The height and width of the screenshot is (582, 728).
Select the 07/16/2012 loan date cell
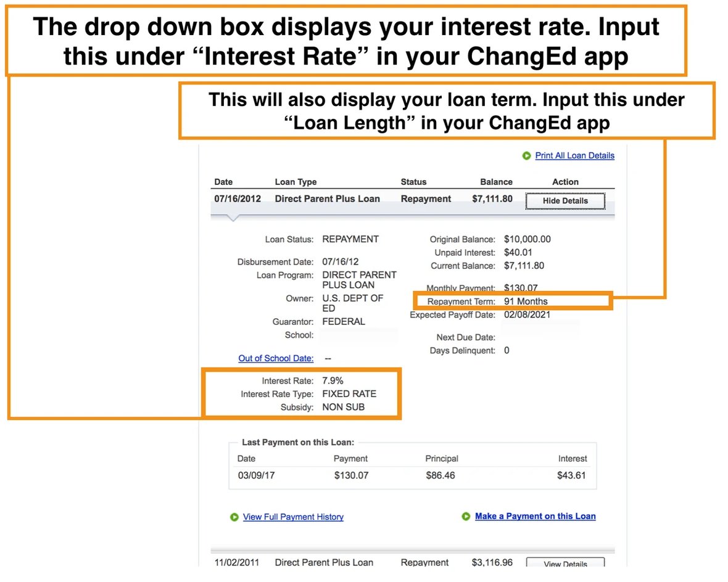pos(238,199)
